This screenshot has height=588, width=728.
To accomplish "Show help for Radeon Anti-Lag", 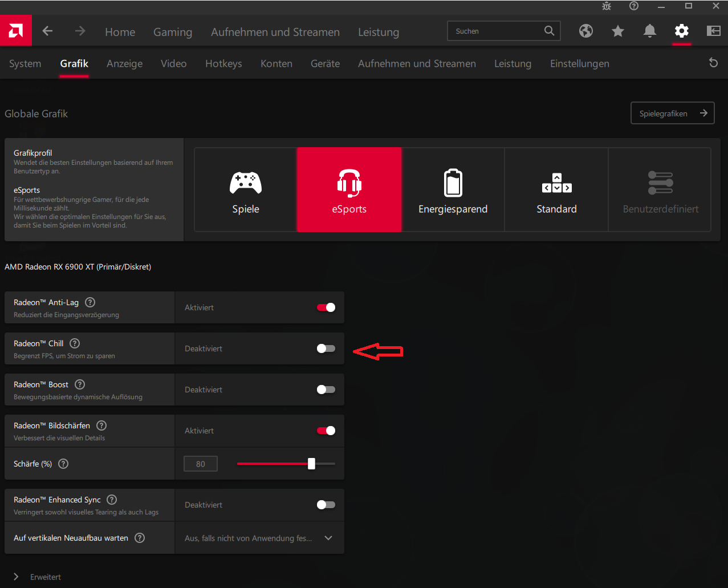I will (x=90, y=303).
